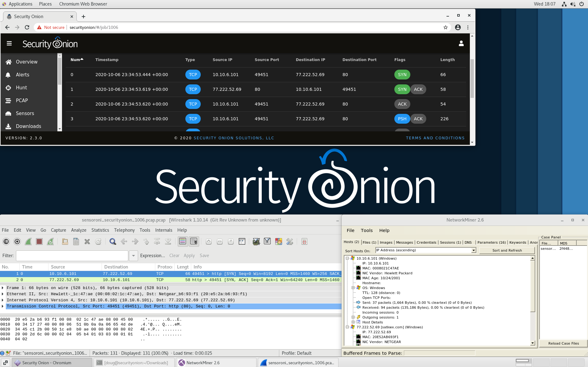Open NetworkMiner Tools menu

point(367,230)
